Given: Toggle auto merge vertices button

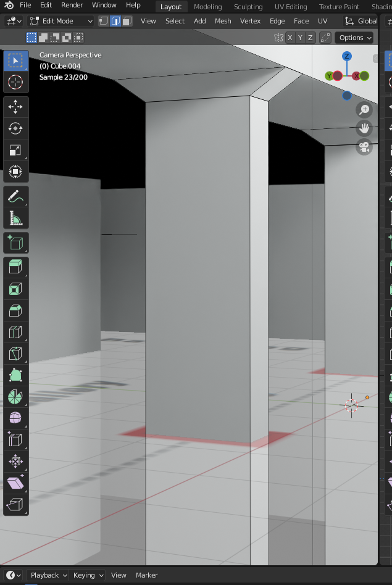Looking at the screenshot, I should click(x=325, y=38).
